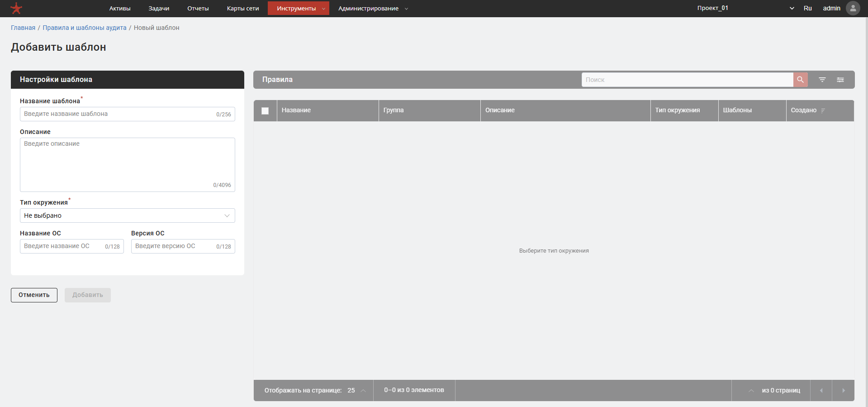Expand the page number selector
Image resolution: width=868 pixels, height=407 pixels.
[x=751, y=390]
